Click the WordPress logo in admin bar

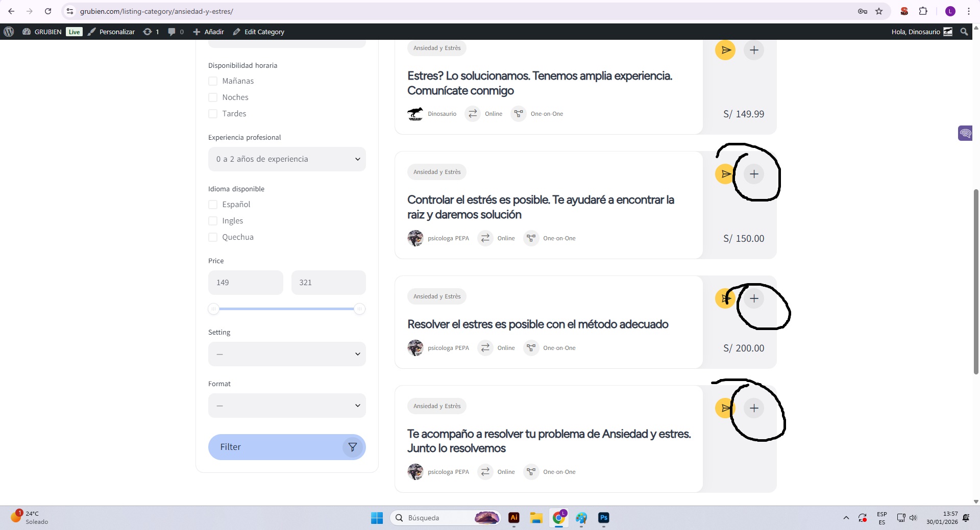click(x=9, y=32)
